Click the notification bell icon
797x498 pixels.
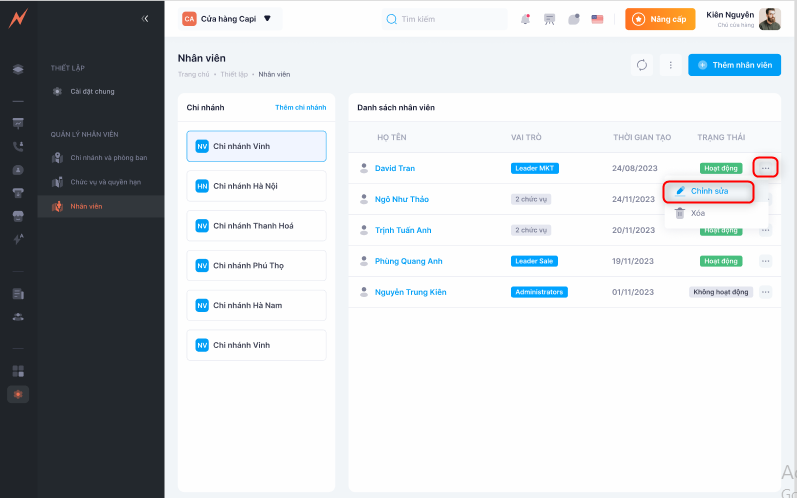click(x=526, y=19)
